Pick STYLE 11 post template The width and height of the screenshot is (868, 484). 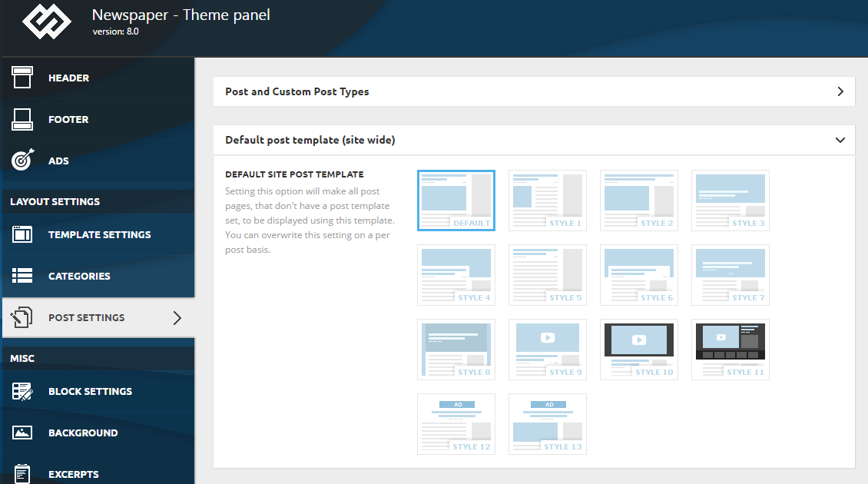pyautogui.click(x=731, y=350)
